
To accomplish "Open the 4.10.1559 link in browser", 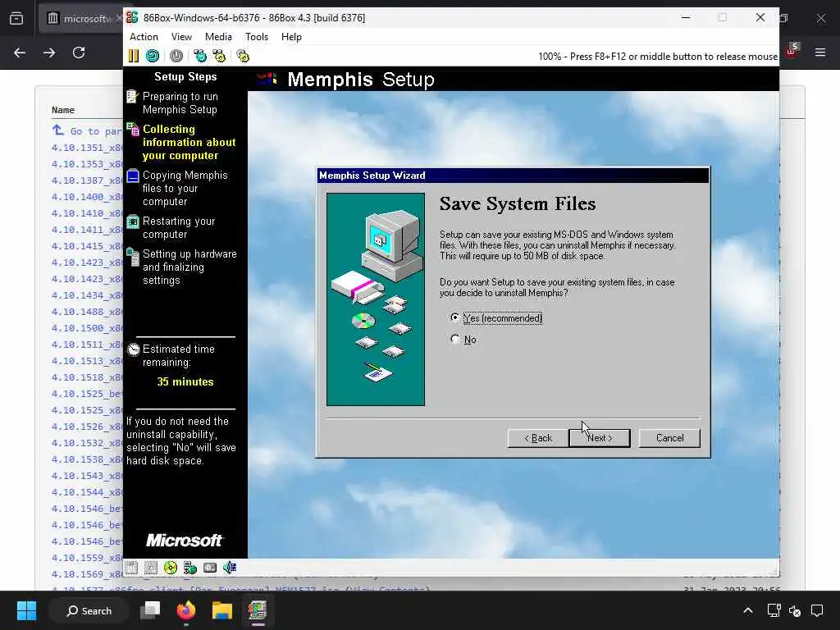I will click(x=87, y=558).
